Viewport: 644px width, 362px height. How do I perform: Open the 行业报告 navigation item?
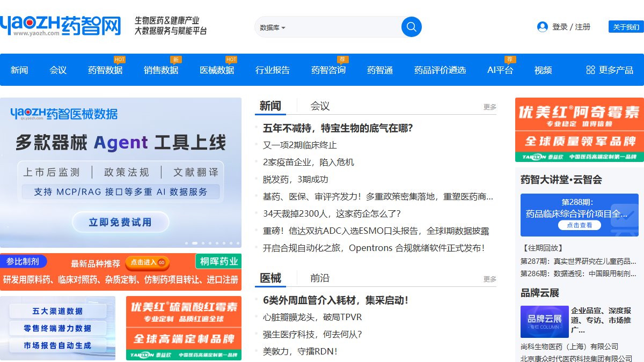tap(273, 70)
